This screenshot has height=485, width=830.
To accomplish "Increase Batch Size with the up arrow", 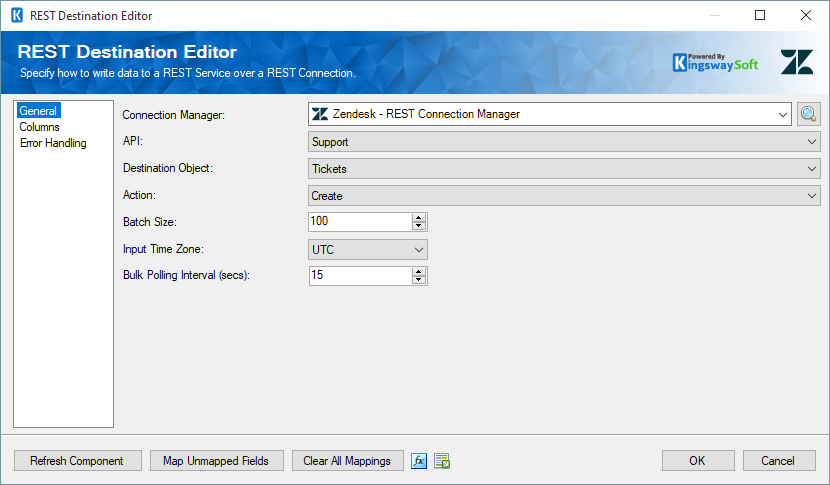I will pyautogui.click(x=419, y=217).
